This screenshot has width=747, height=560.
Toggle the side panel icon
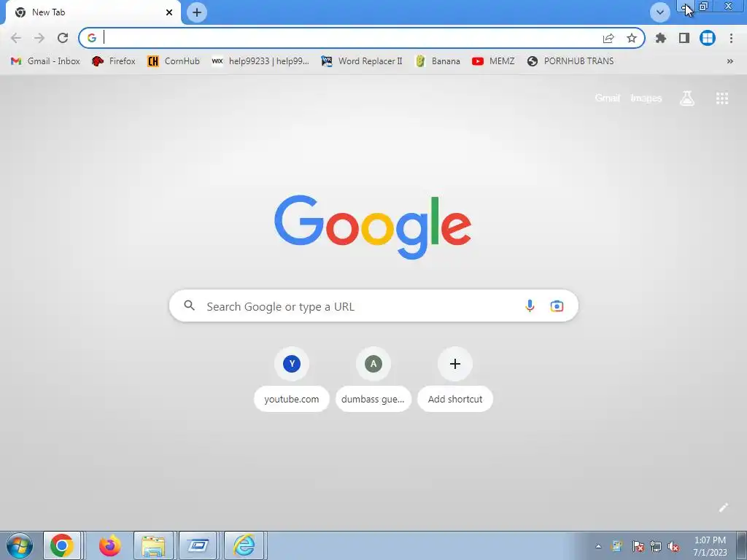684,38
